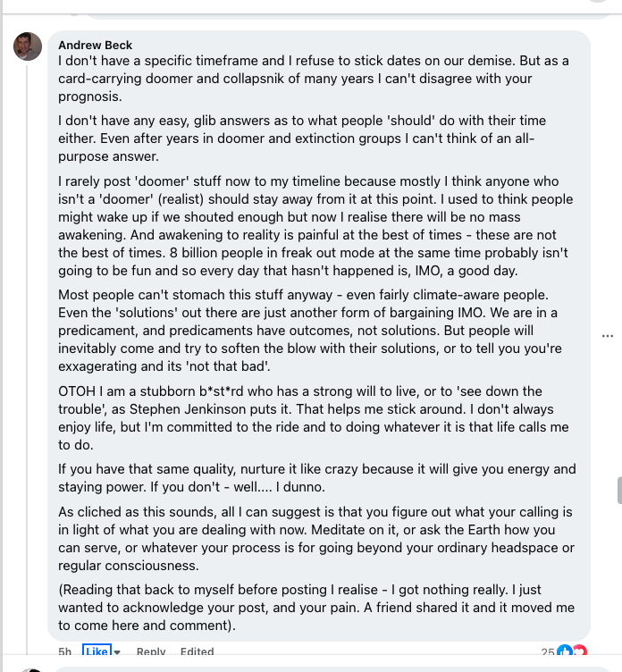Open Andrew Beck's profile picture
622x672 pixels.
(x=28, y=46)
